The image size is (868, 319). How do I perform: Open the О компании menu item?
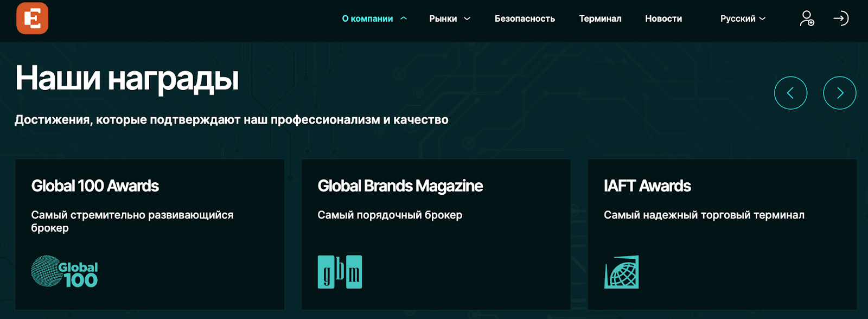(367, 18)
